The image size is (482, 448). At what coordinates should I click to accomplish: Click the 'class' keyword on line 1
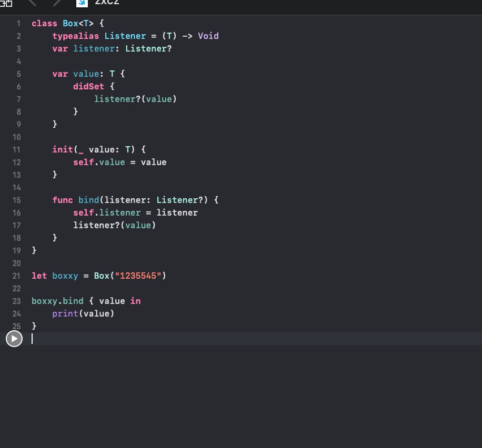pyautogui.click(x=44, y=23)
